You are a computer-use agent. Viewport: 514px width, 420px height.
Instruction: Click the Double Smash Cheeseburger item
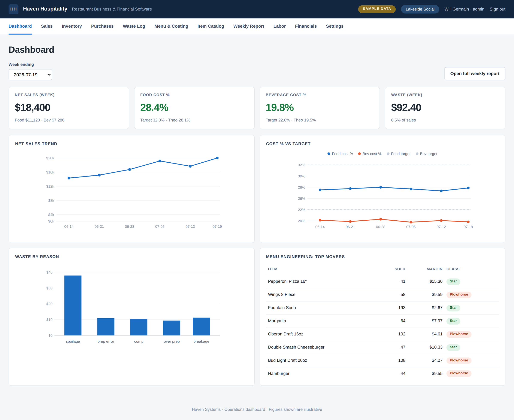296,347
